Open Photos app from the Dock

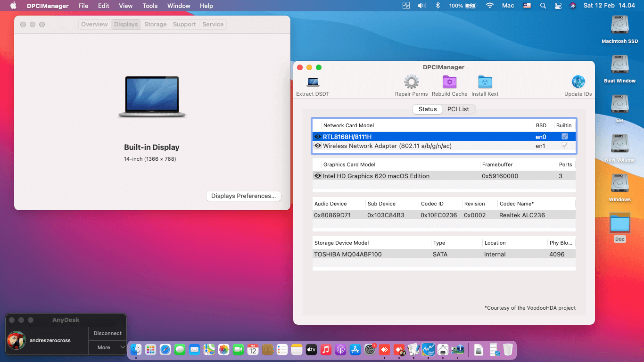point(223,349)
